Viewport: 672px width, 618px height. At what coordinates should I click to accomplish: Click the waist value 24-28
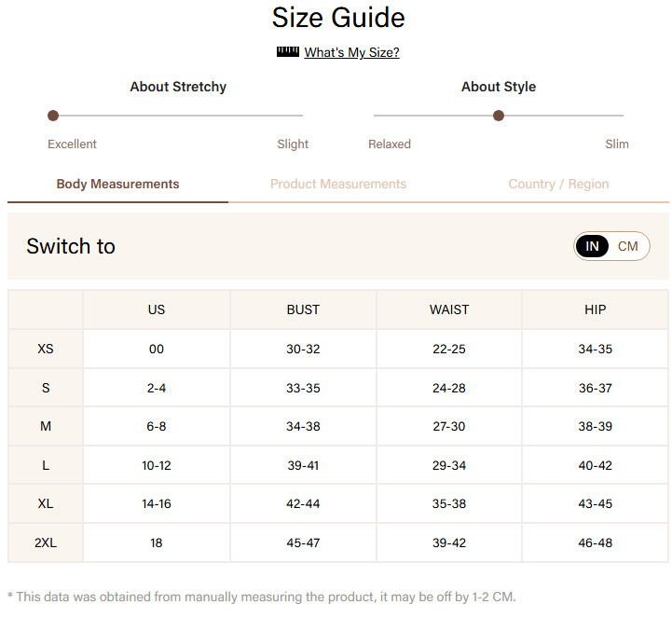449,388
